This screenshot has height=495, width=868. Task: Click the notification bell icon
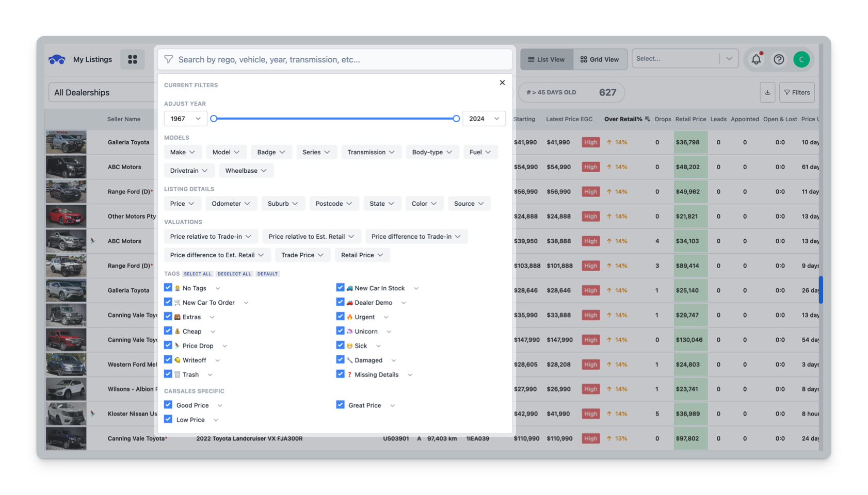pyautogui.click(x=756, y=59)
